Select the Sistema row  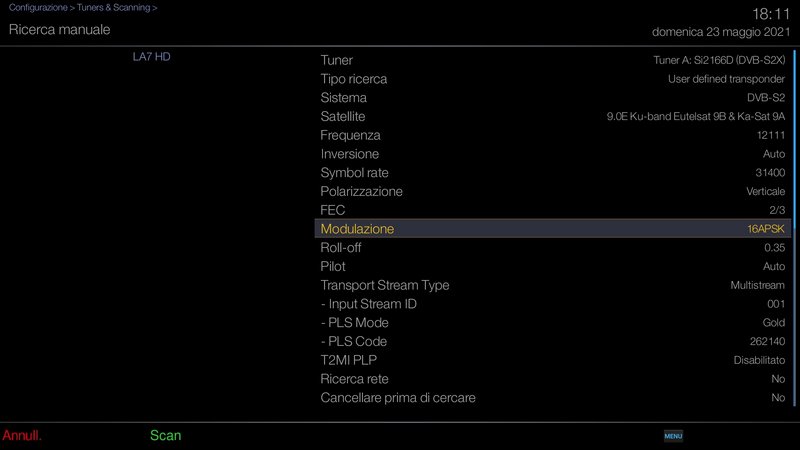[x=553, y=97]
